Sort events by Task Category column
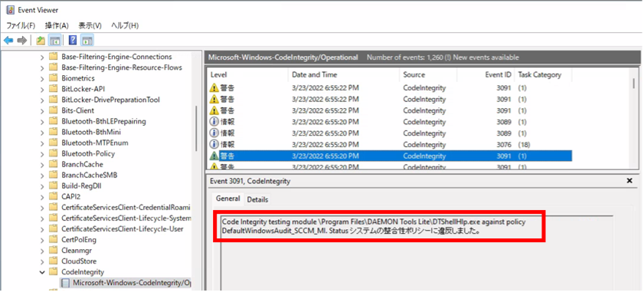This screenshot has width=644, height=292. click(543, 75)
